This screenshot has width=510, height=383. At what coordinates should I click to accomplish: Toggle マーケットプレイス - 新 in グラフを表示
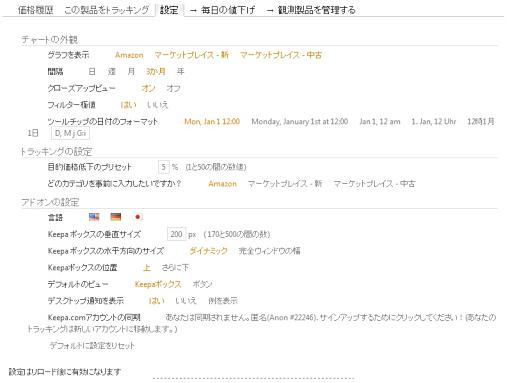[x=192, y=55]
